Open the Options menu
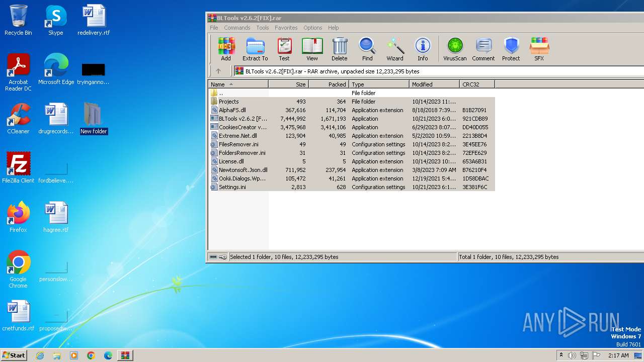 coord(312,28)
